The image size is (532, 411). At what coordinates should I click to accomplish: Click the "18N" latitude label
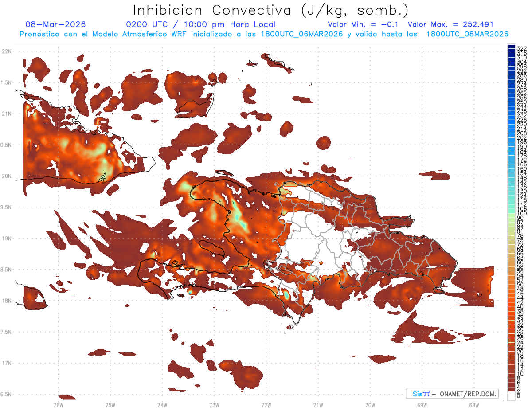(x=6, y=301)
